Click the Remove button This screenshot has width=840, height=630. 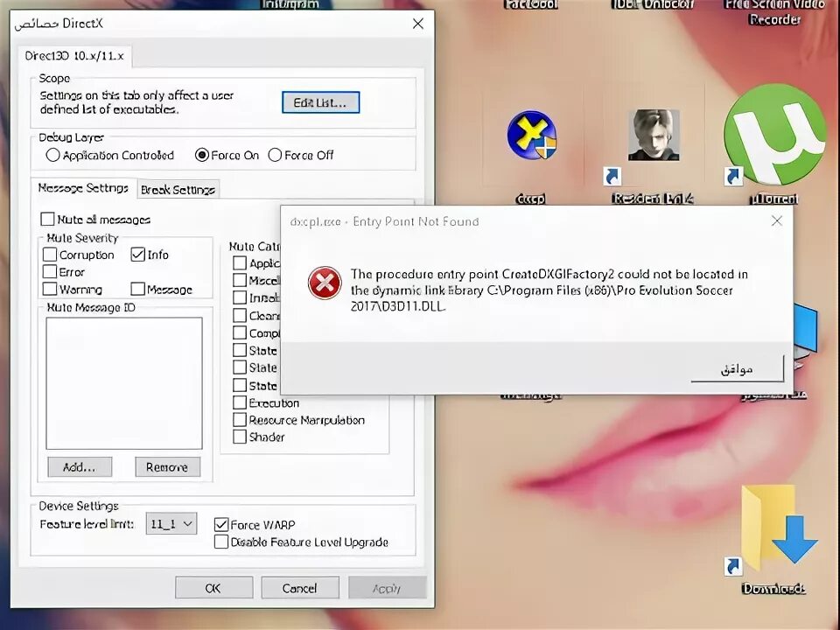tap(168, 467)
